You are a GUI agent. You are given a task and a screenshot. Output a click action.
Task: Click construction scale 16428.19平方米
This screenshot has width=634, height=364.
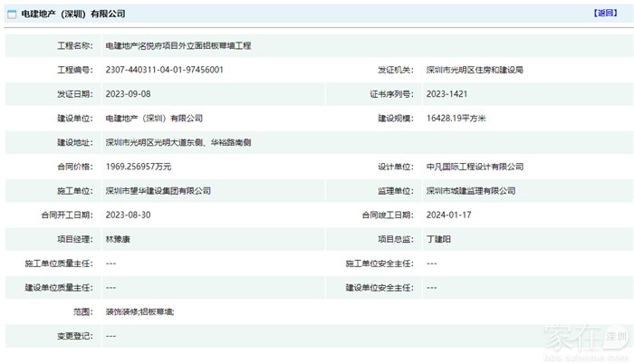[456, 119]
